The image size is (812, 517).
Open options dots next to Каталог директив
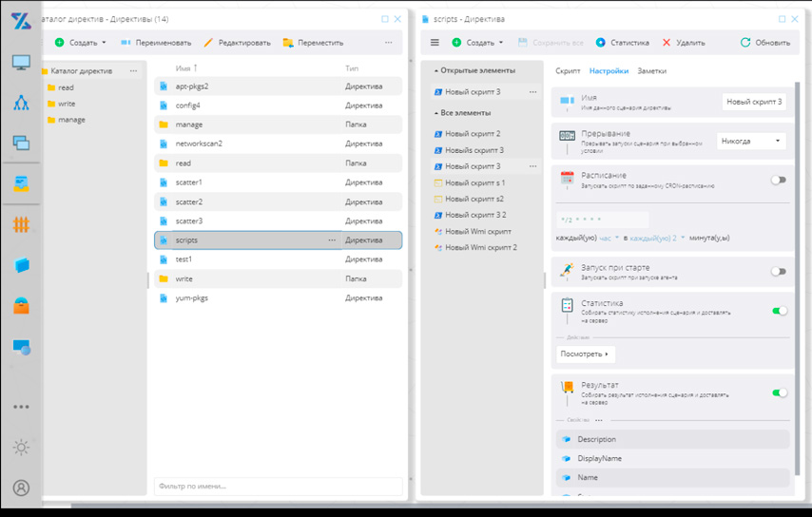[134, 71]
